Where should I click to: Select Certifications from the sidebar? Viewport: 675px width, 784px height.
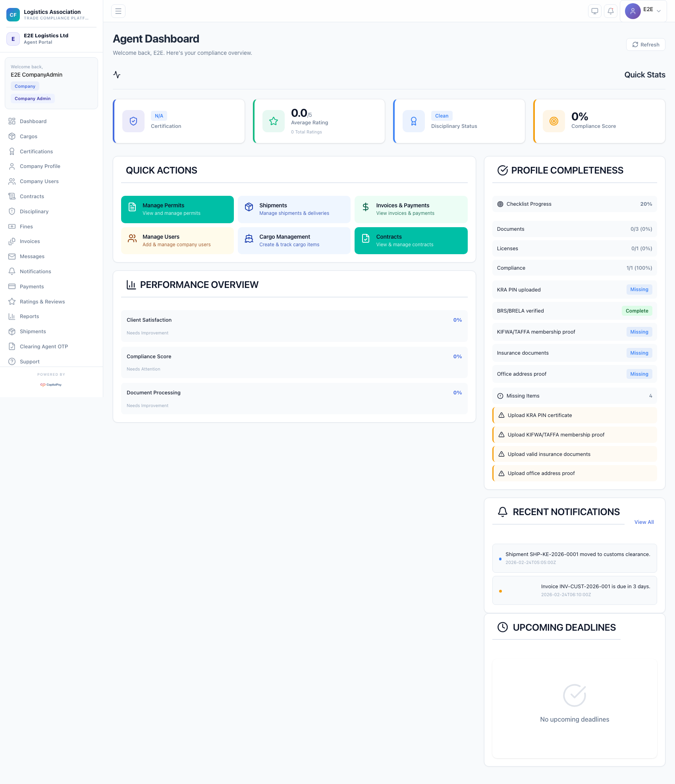(36, 151)
